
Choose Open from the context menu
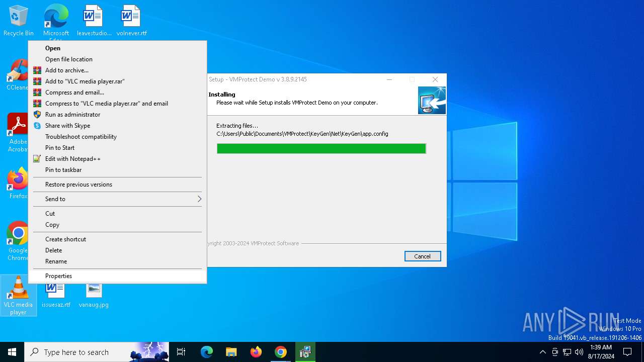117,48
